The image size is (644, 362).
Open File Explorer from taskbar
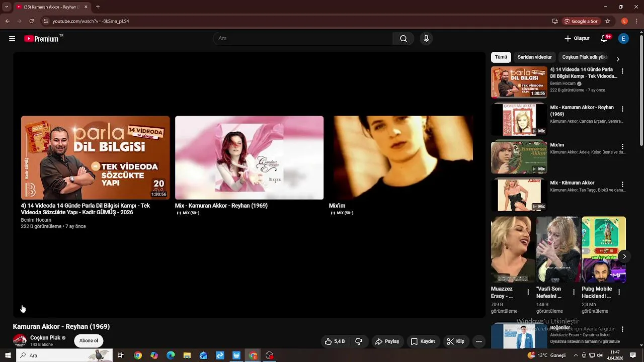187,355
